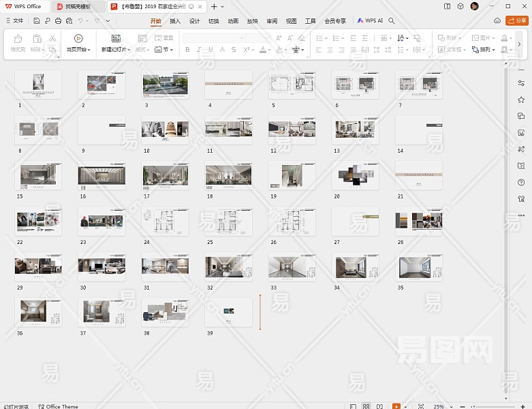Click the 新建幻灯片 new slide icon
Screen dimensions: 532x409
coord(116,39)
